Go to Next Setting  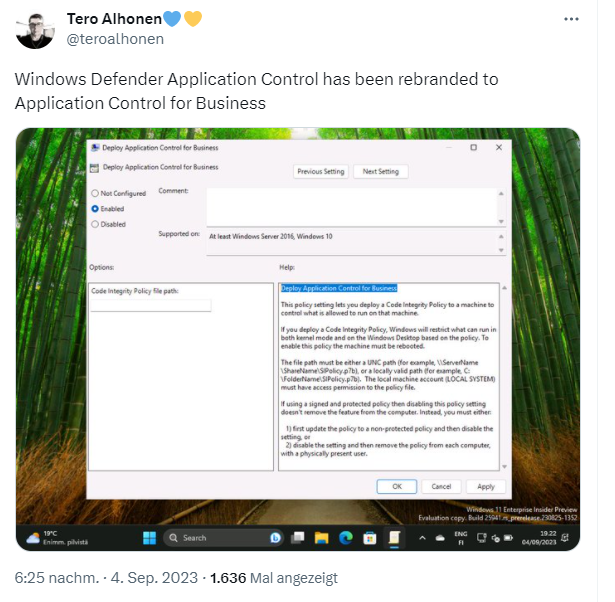tap(380, 172)
